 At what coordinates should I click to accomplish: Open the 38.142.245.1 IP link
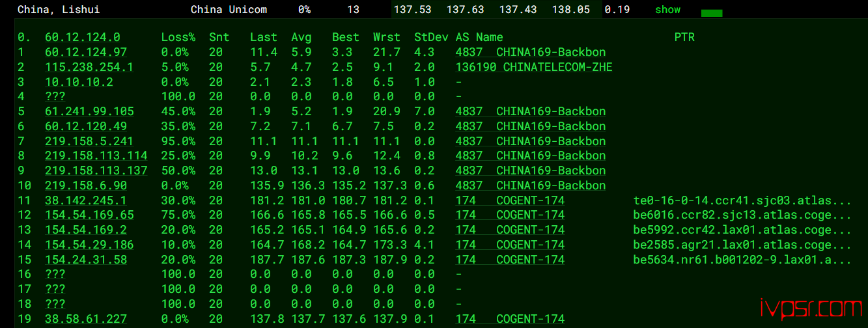(x=86, y=200)
